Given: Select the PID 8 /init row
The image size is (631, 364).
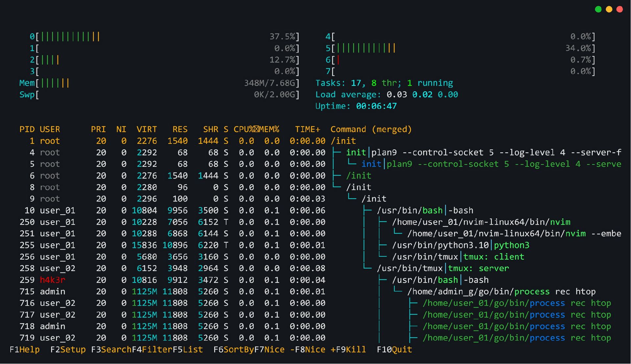Looking at the screenshot, I should tap(315, 187).
